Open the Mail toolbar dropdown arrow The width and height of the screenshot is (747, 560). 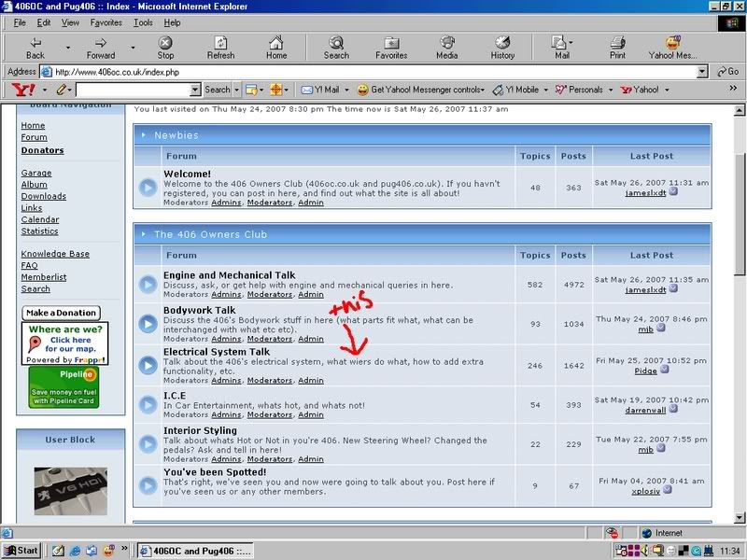tap(571, 42)
